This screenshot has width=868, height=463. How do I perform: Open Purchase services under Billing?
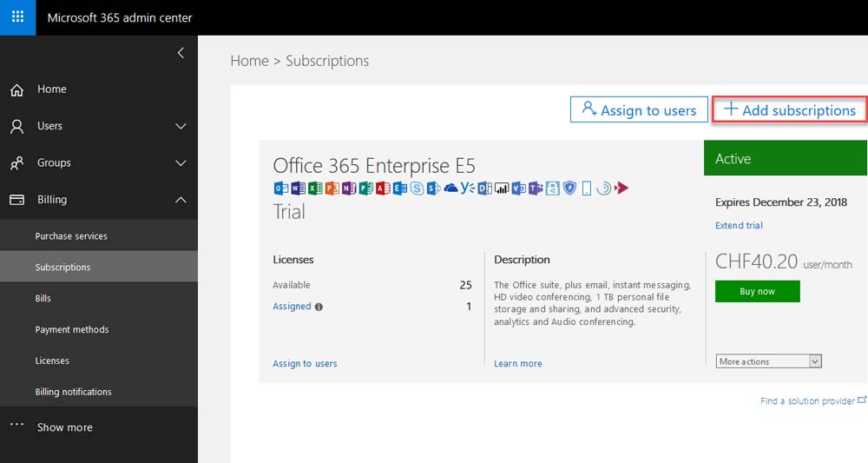[x=99, y=235]
